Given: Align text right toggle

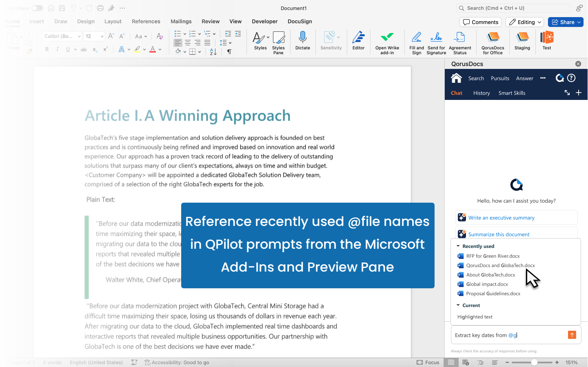Looking at the screenshot, I should pos(197,43).
